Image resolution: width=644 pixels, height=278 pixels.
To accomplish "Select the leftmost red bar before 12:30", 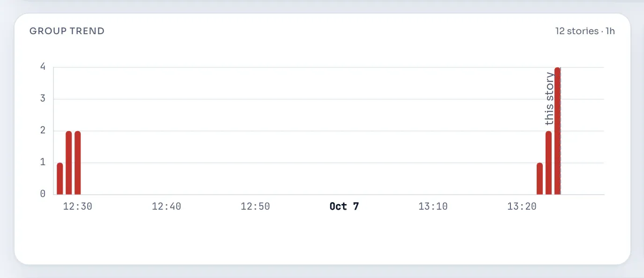I will tap(60, 179).
